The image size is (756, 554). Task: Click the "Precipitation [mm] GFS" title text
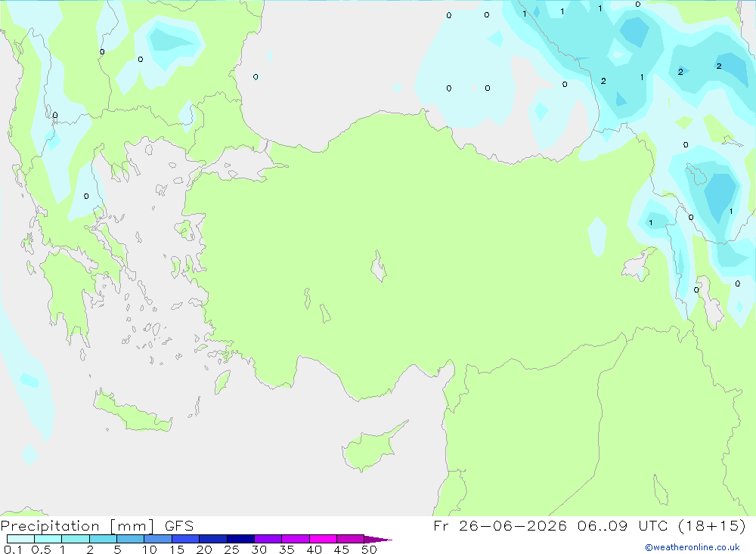[97, 526]
